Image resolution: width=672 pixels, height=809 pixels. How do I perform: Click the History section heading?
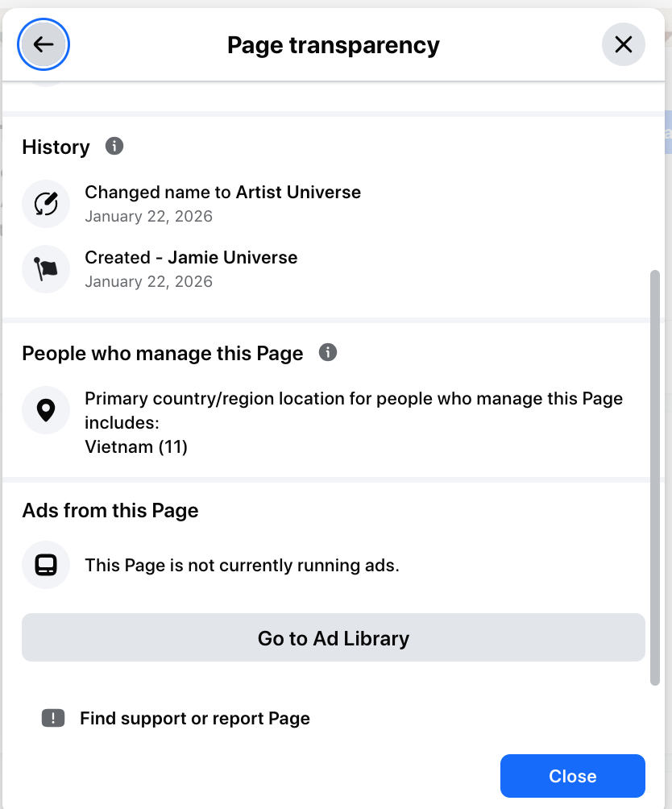click(x=56, y=147)
